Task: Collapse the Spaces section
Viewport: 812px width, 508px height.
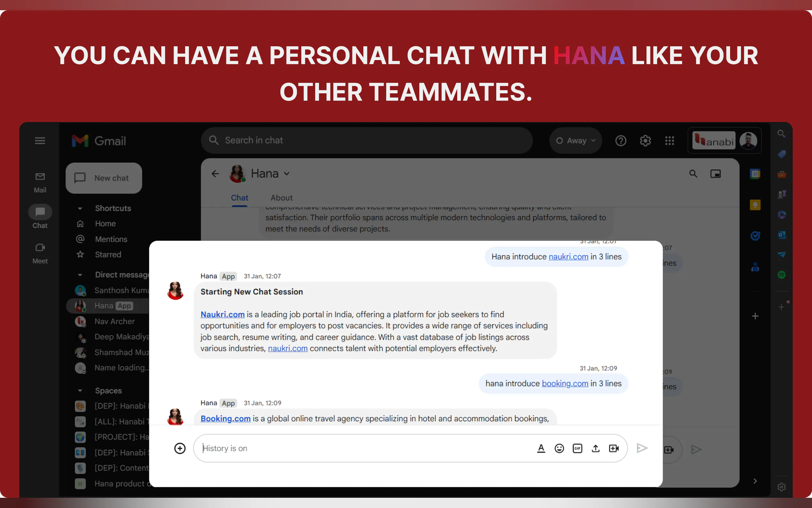Action: point(80,391)
